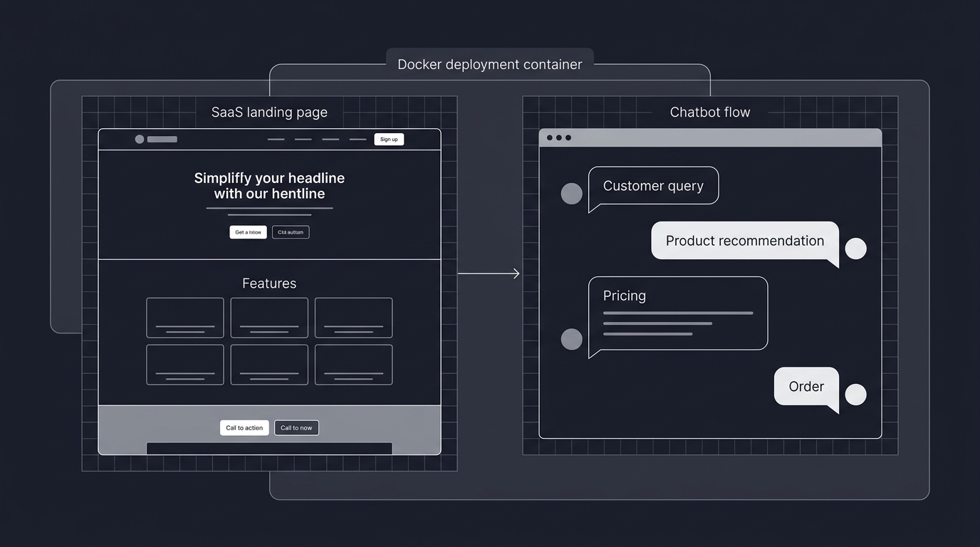Select the last navbar link before Sign up
This screenshot has height=547, width=980.
point(357,139)
